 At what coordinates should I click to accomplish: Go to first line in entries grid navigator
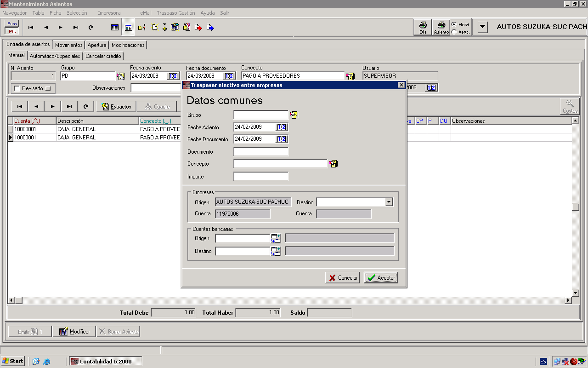coord(20,106)
